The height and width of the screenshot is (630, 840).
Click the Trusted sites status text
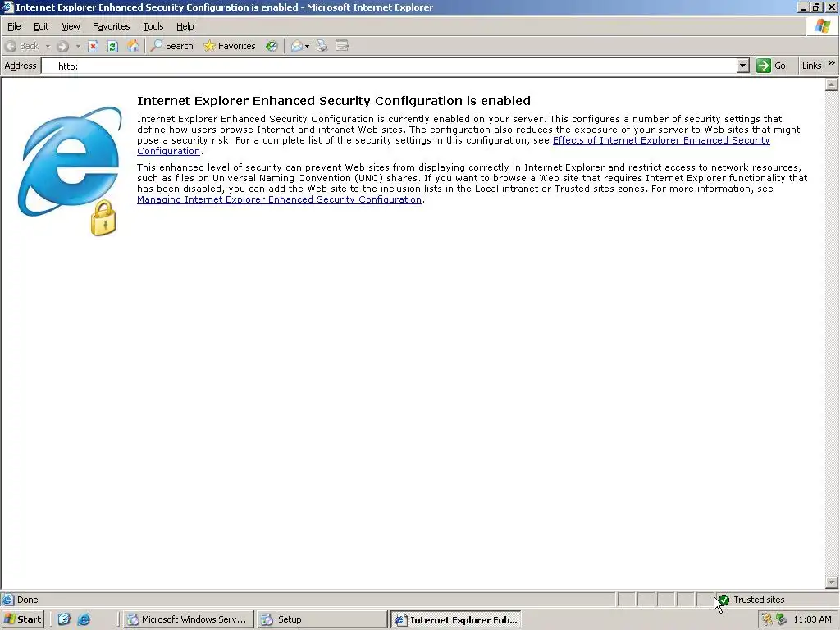click(759, 600)
